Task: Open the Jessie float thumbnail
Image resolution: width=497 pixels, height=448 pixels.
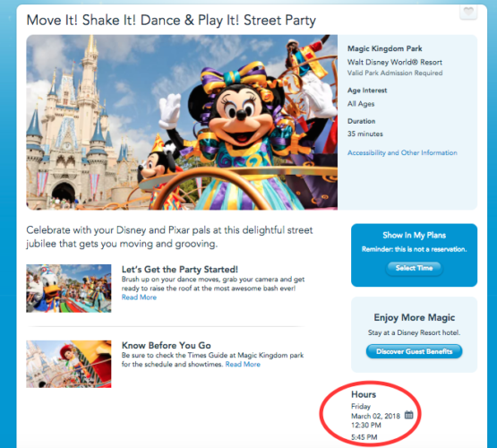Action: [x=69, y=364]
